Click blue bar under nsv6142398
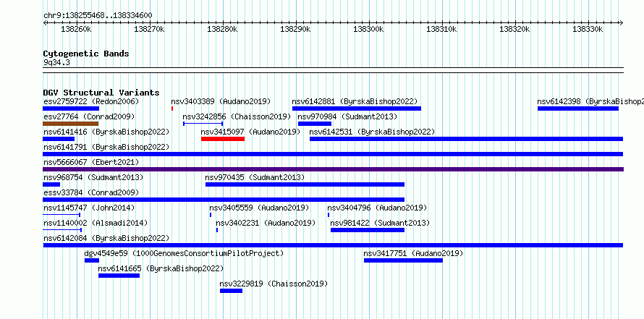 coord(578,109)
